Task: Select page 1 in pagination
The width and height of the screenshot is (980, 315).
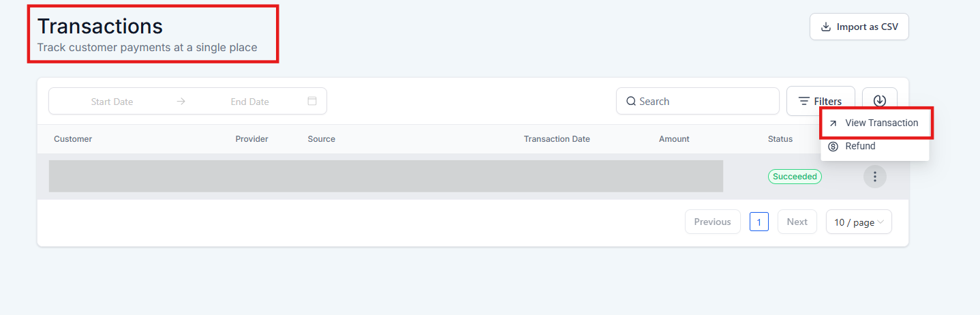Action: [759, 222]
